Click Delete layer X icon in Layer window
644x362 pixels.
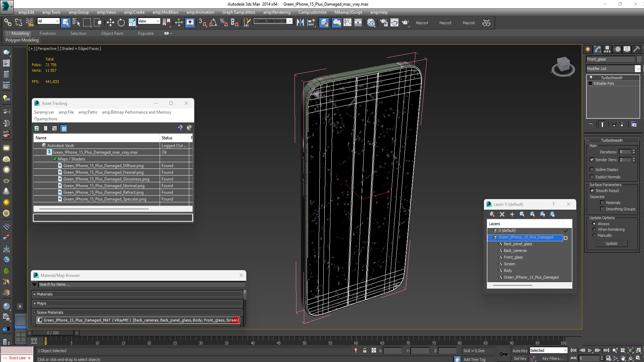click(x=502, y=214)
